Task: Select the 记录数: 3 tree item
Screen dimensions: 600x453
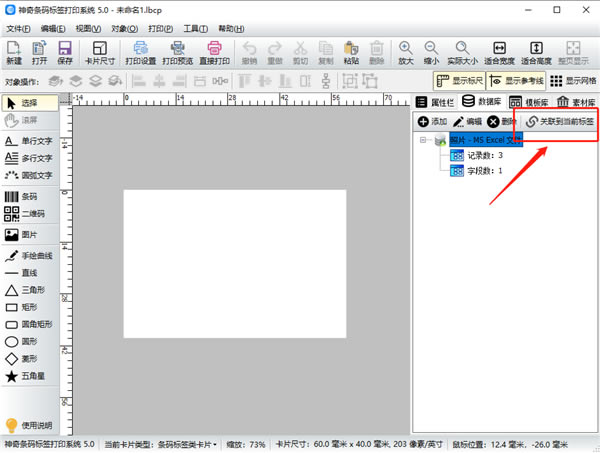Action: point(485,155)
